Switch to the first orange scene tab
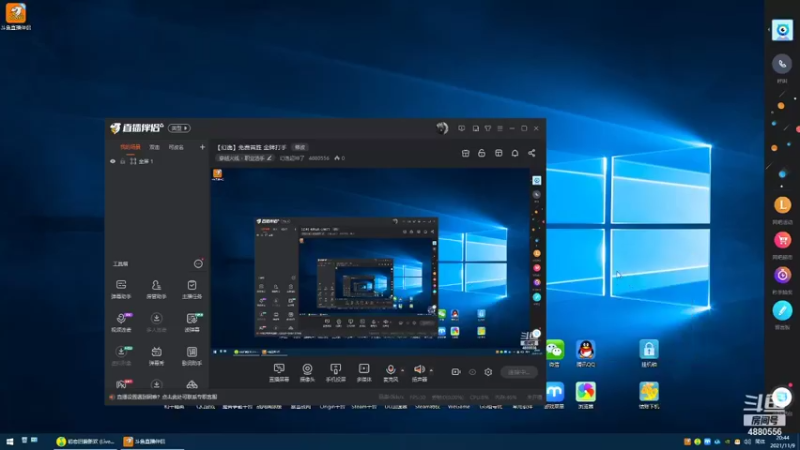The height and width of the screenshot is (450, 800). pos(130,147)
